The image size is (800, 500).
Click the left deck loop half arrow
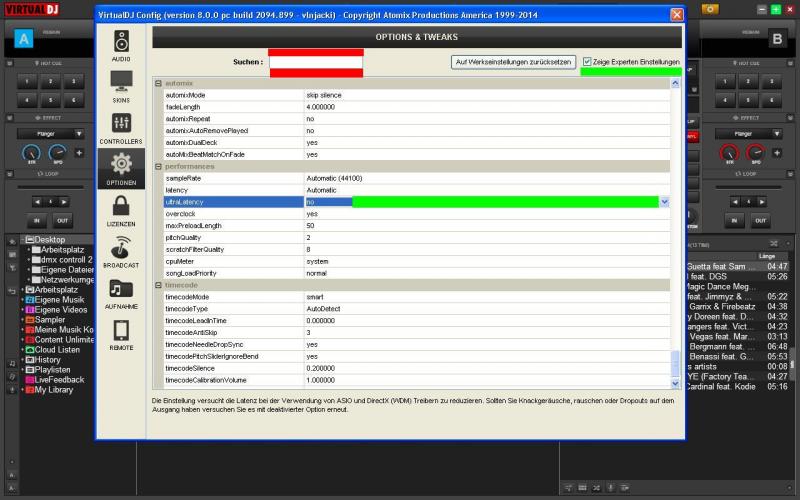point(37,202)
